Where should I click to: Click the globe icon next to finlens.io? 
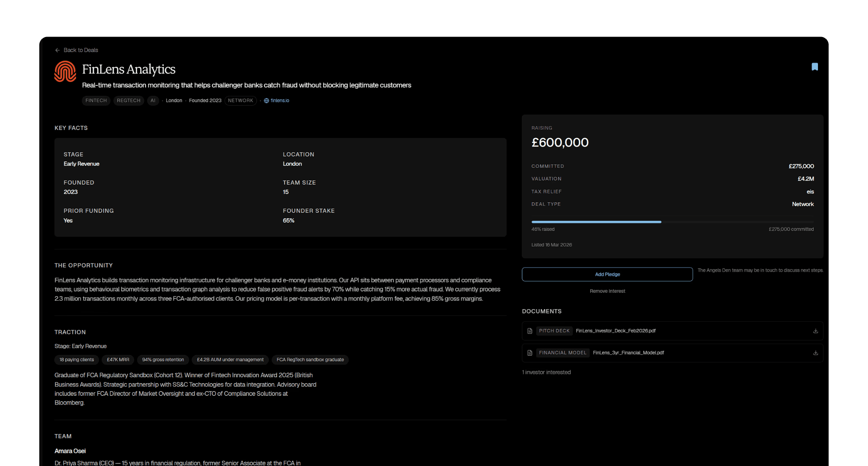pos(266,101)
